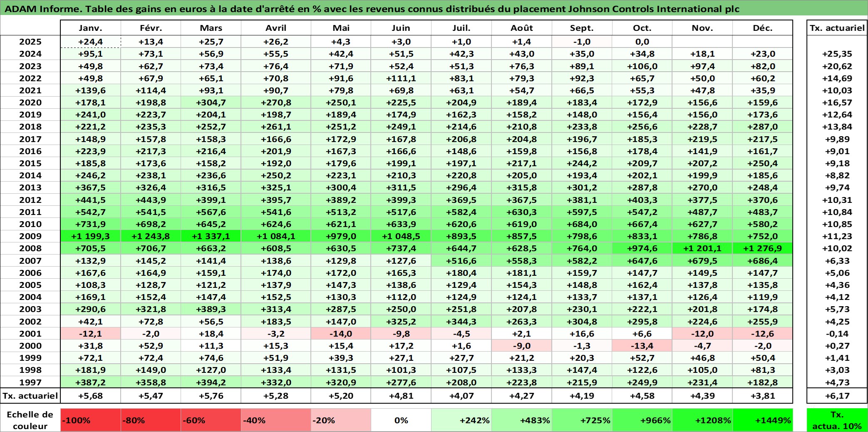Image resolution: width=868 pixels, height=432 pixels.
Task: Click the +389,3 cell in 2003 row
Action: (x=211, y=309)
